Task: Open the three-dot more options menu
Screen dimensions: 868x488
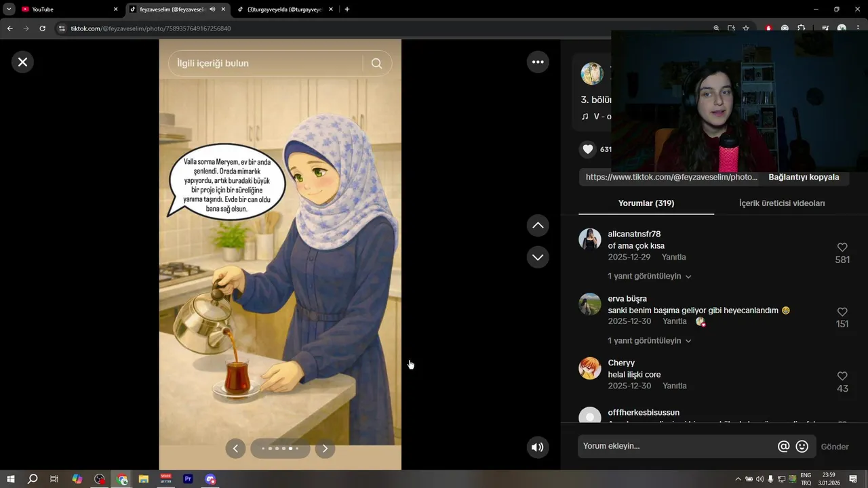Action: click(538, 62)
